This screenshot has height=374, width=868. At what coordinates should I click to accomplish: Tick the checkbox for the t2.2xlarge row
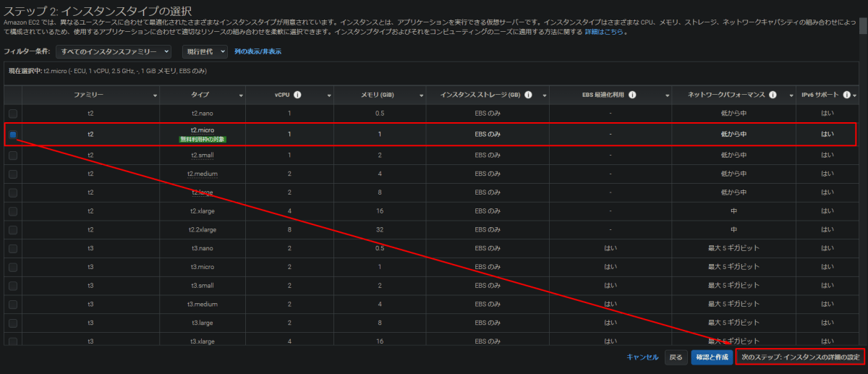pos(13,230)
